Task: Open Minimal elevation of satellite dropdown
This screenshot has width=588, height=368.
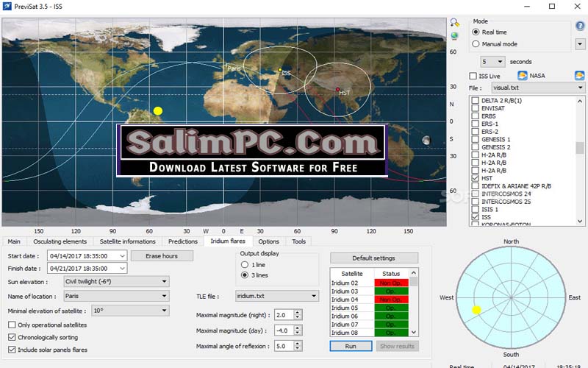Action: click(130, 311)
